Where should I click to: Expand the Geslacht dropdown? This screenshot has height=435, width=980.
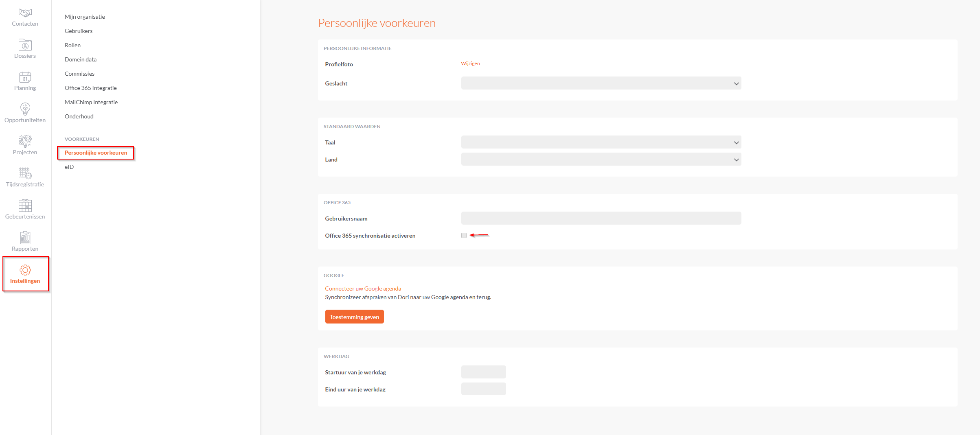(601, 83)
